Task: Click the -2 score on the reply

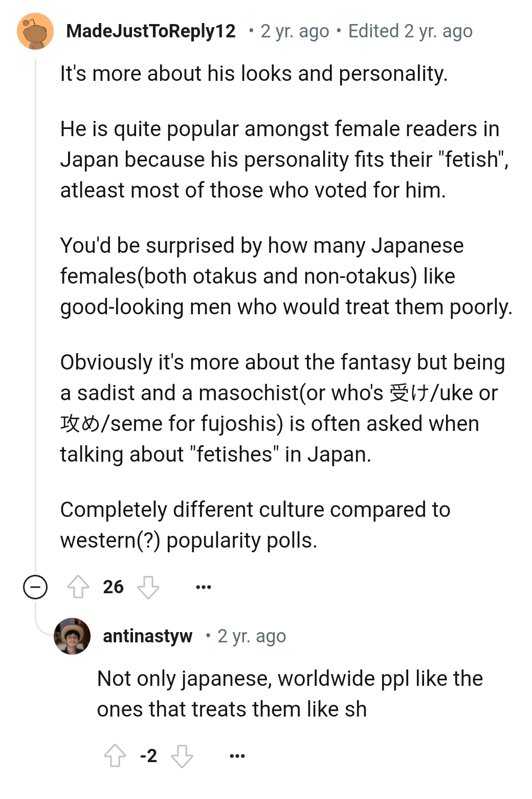Action: tap(148, 756)
